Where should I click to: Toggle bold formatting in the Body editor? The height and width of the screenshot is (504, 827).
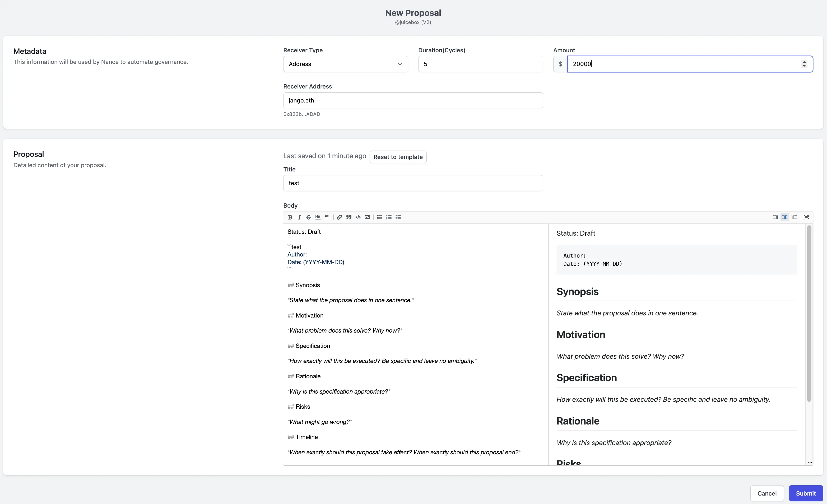[x=290, y=217]
